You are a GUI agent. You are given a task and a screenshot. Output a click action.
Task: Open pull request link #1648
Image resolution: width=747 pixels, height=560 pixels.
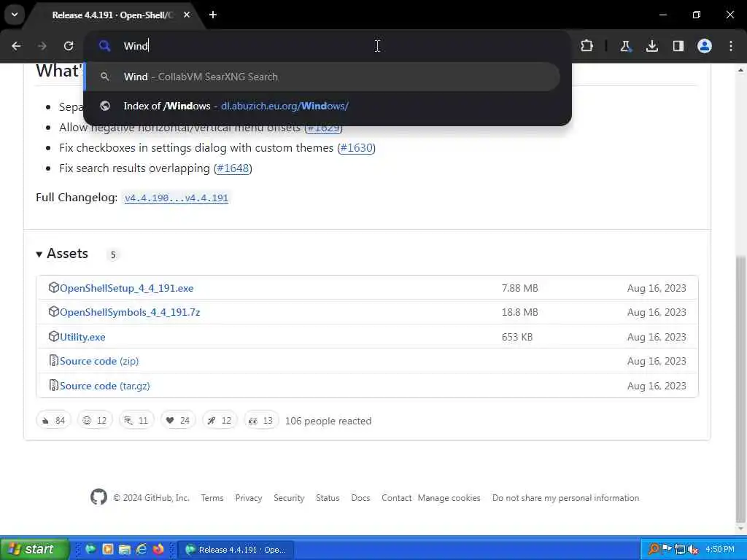pos(233,168)
